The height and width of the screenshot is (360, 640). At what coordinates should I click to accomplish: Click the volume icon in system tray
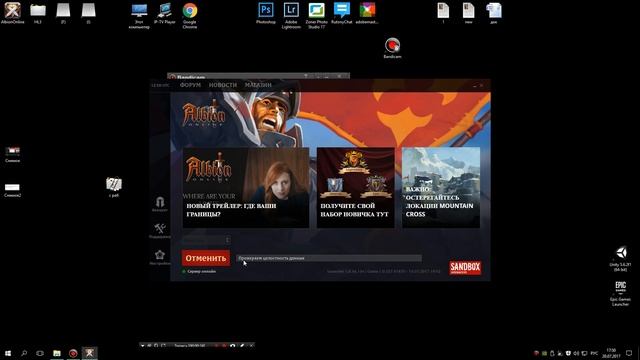[576, 353]
